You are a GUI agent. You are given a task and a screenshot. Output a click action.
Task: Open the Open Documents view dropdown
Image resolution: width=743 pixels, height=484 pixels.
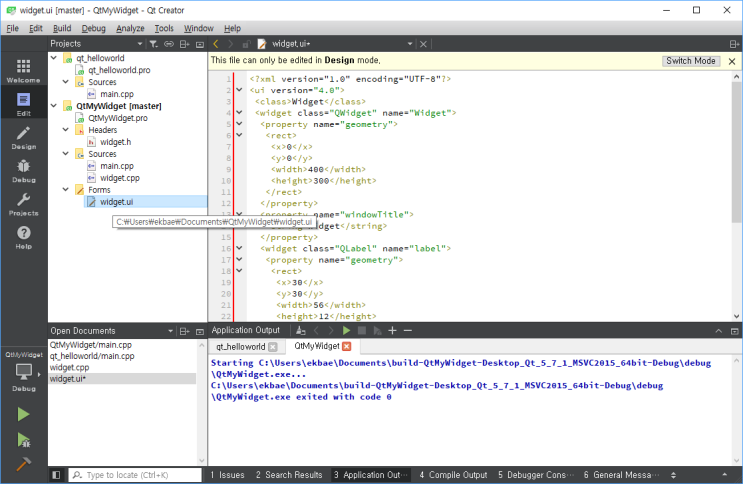pos(170,331)
